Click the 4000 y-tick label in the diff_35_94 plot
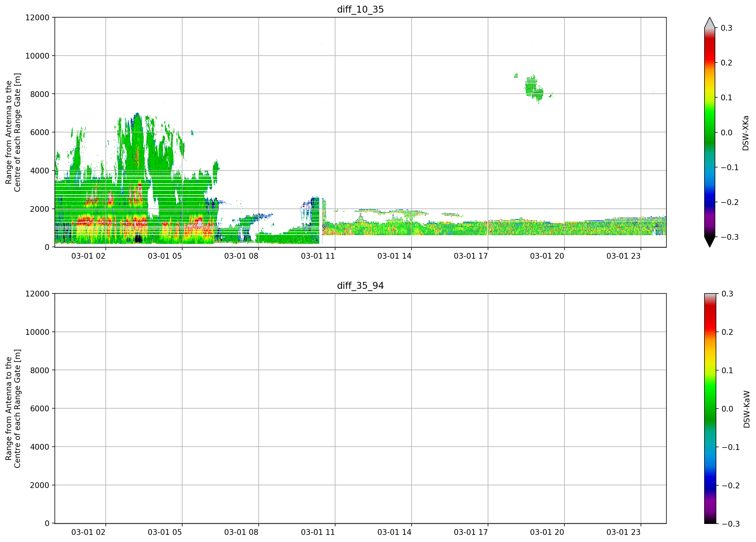756x542 pixels. point(40,447)
